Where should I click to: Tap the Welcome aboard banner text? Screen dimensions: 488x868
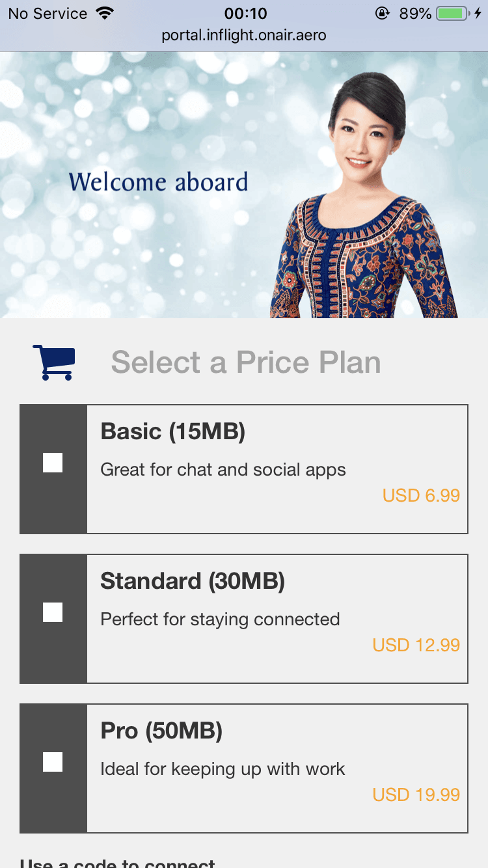point(158,182)
